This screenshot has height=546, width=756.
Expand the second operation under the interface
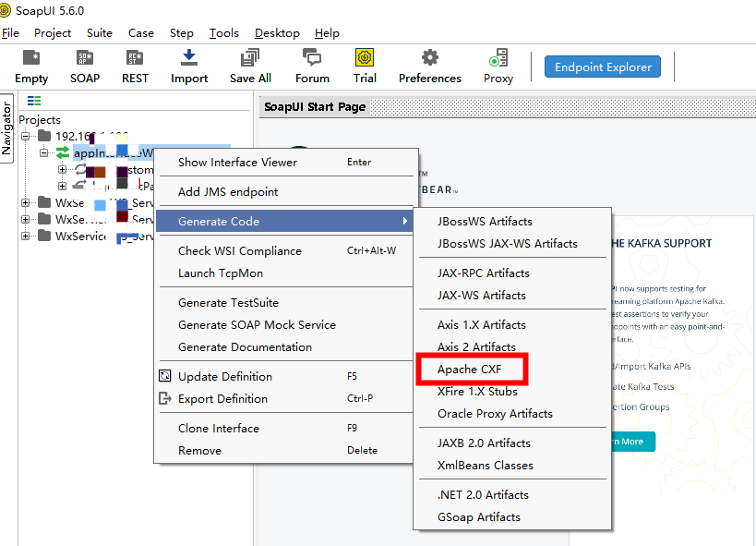[62, 186]
